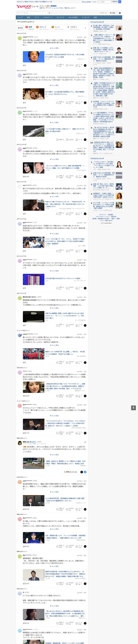The width and height of the screenshot is (138, 644).
Task: Click the blue web search magnifier button
Action: (120, 2)
